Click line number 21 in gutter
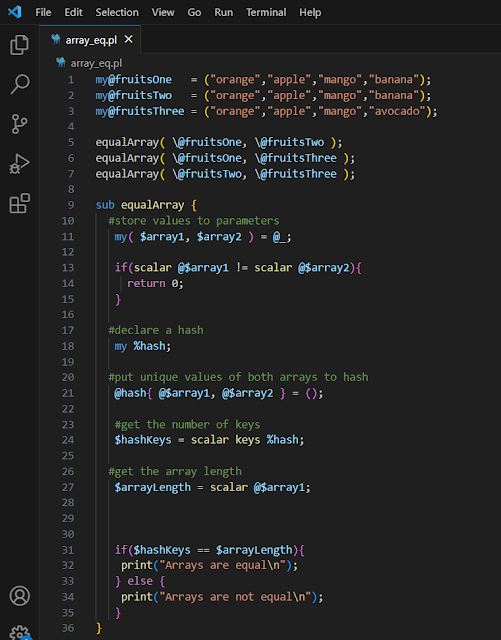Image resolution: width=501 pixels, height=640 pixels. point(68,393)
